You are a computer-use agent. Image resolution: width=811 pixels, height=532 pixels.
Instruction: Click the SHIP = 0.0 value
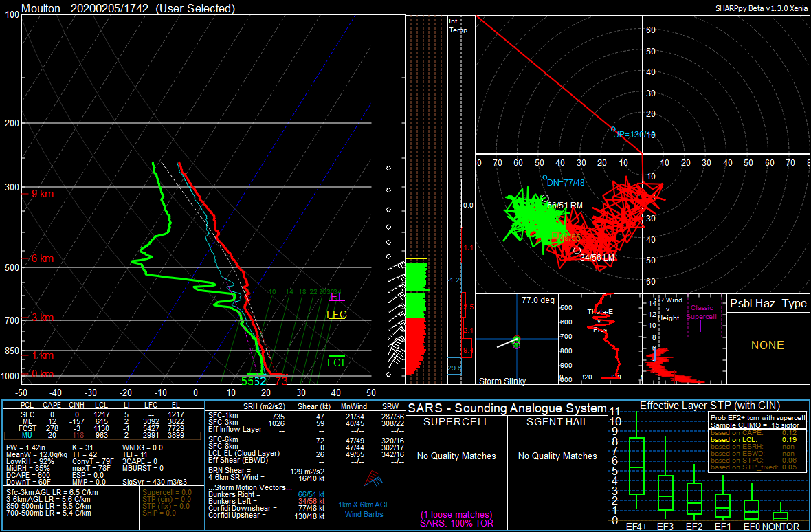point(159,513)
